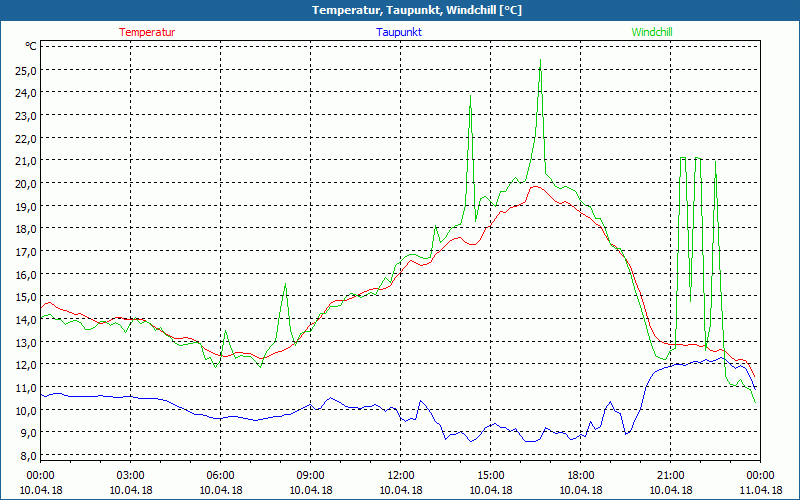Click the 03:00 time label on x-axis
This screenshot has width=800, height=500.
(130, 475)
